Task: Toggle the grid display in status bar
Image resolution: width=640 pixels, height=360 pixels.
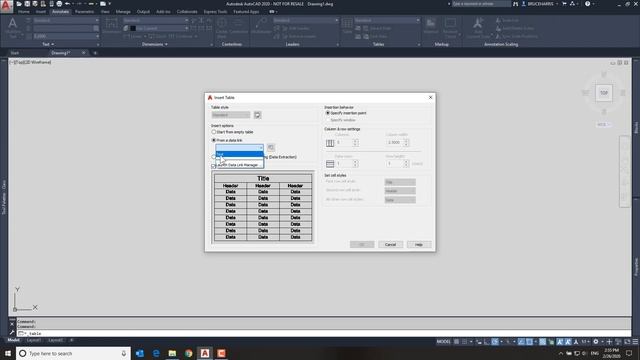Action: [x=457, y=342]
